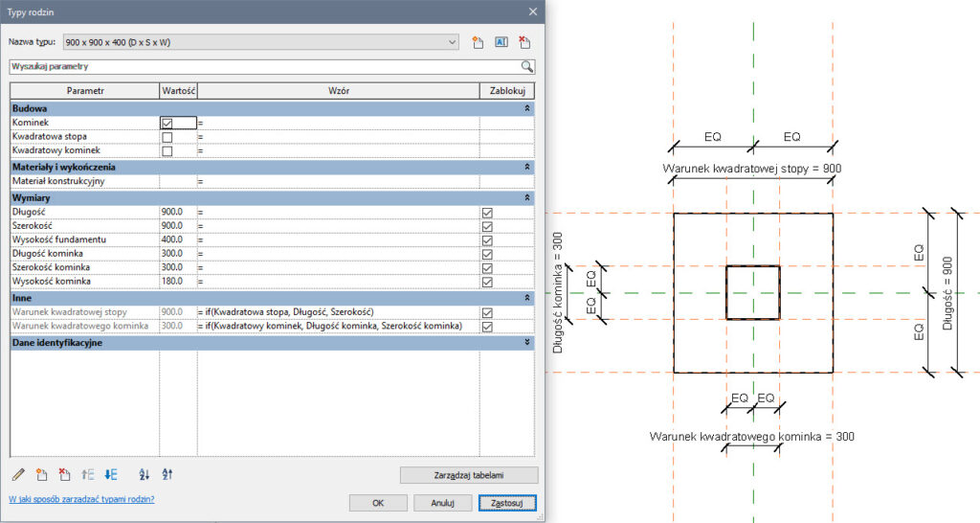Click the pencil Edit Parameter icon
980x523 pixels.
18,474
